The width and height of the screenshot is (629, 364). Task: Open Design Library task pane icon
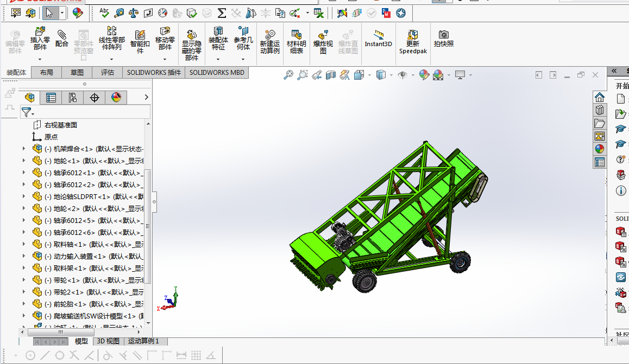pos(599,110)
